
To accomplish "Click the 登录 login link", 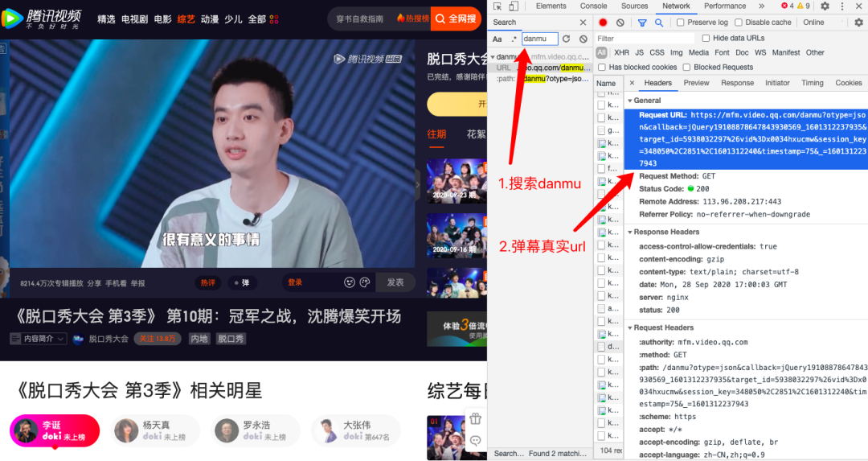I will click(x=295, y=282).
